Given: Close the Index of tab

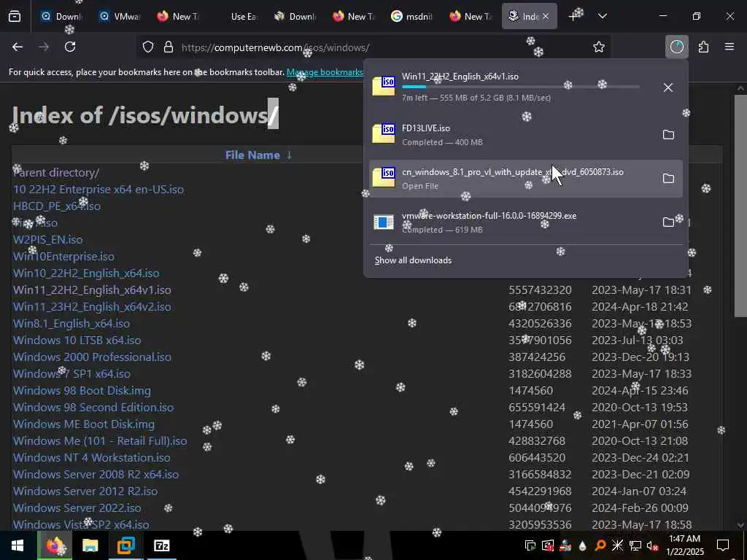Looking at the screenshot, I should click(546, 16).
